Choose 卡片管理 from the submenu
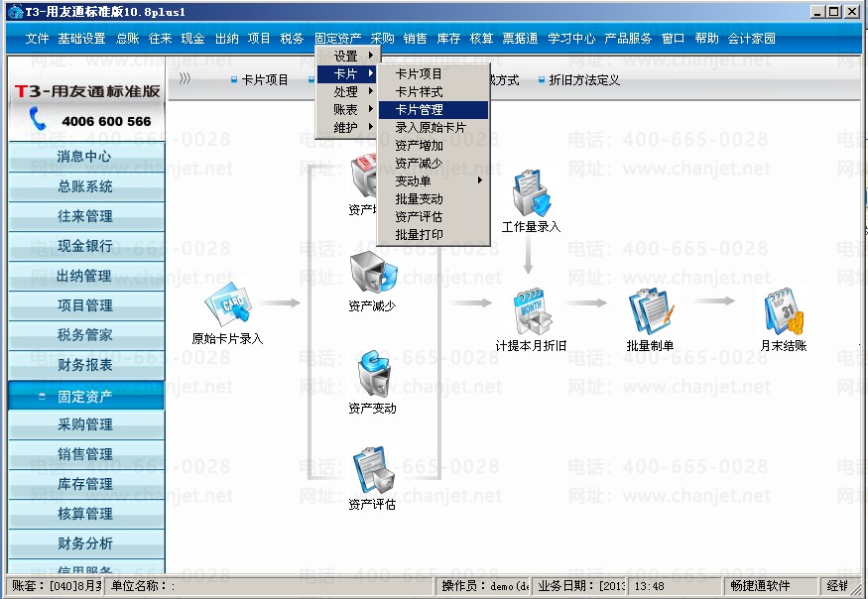 (433, 110)
